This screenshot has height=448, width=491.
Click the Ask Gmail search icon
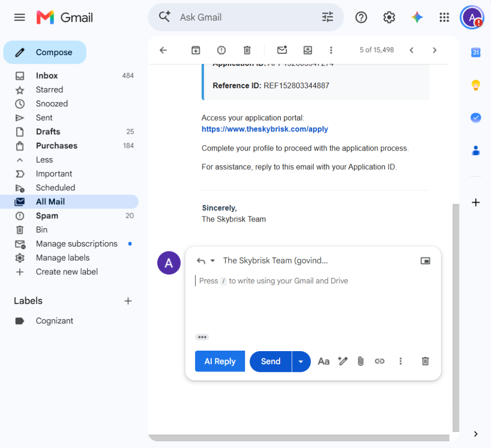[x=164, y=17]
